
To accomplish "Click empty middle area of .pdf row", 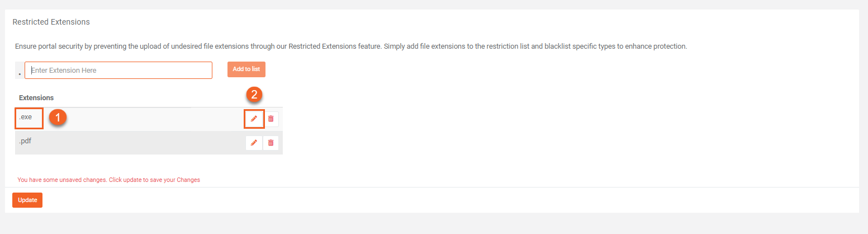I will (x=140, y=143).
